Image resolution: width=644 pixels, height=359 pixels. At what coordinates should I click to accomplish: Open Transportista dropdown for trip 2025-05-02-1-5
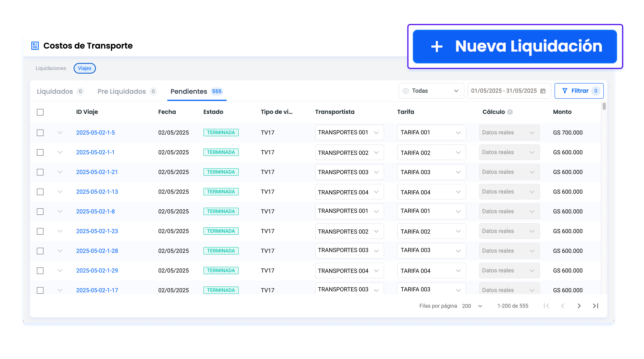tap(349, 132)
